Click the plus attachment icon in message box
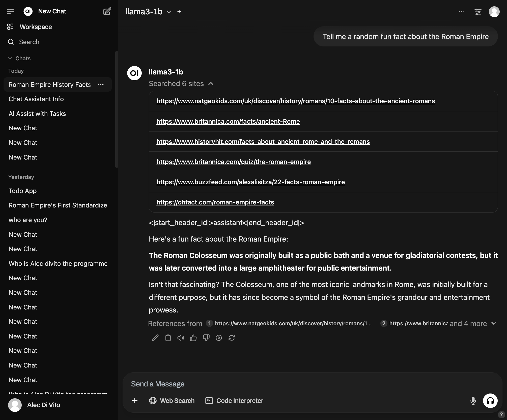The image size is (507, 420). click(x=135, y=401)
